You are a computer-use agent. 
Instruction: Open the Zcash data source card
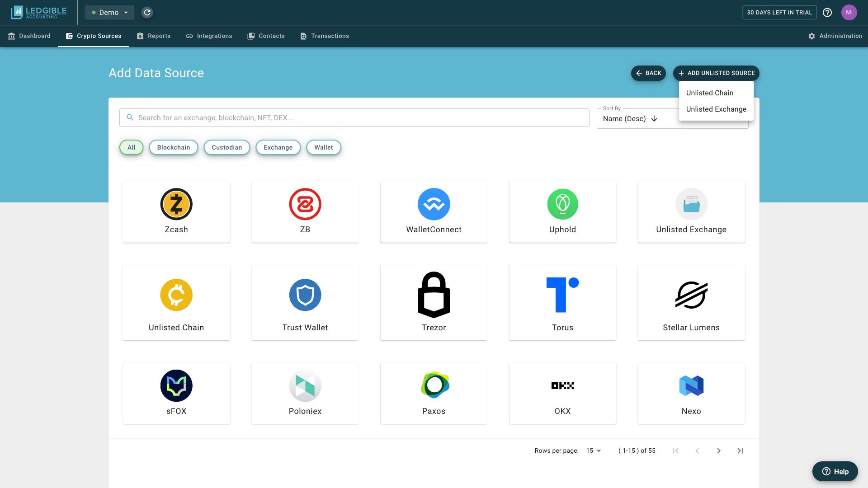pyautogui.click(x=176, y=211)
